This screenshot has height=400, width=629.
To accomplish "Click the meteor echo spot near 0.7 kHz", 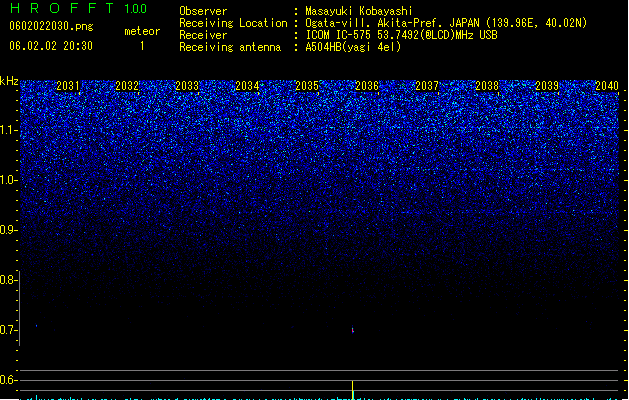I will click(x=353, y=330).
